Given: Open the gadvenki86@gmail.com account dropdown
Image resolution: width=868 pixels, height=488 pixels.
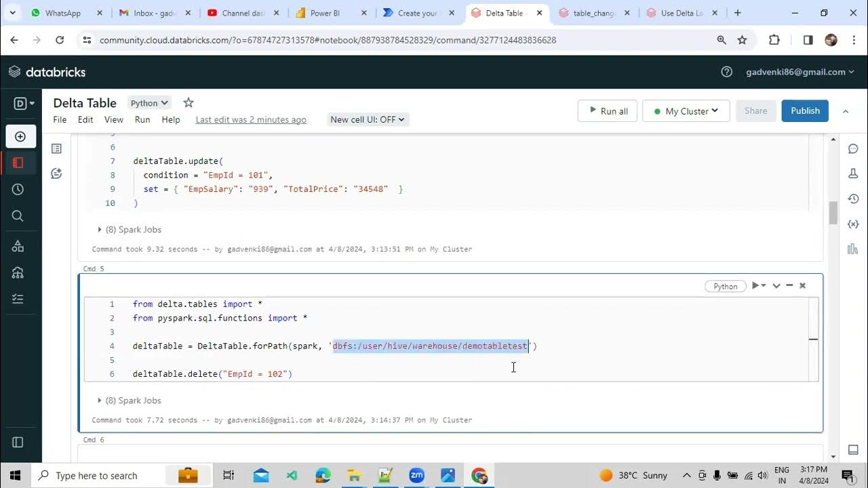Looking at the screenshot, I should (x=800, y=72).
